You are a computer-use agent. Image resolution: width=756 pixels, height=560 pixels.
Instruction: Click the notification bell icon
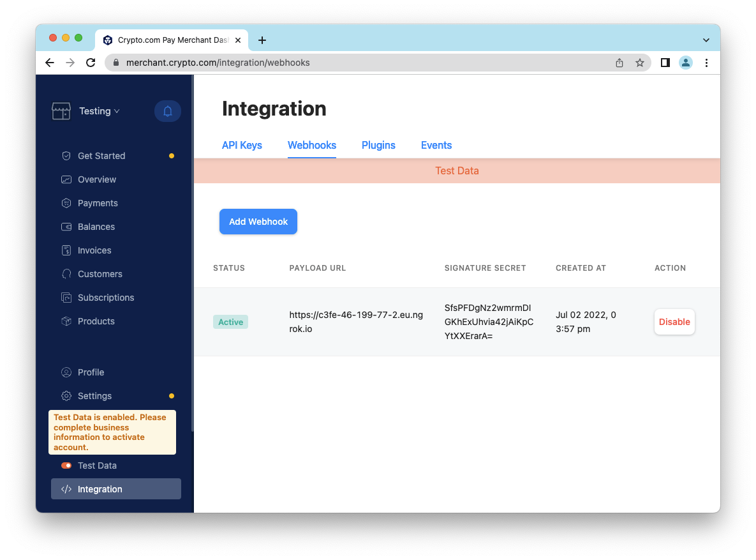click(x=168, y=111)
